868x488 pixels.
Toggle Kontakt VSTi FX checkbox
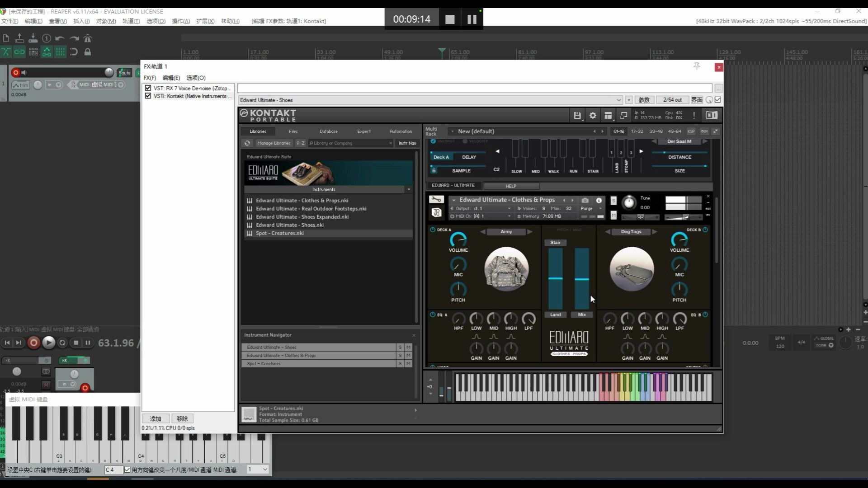(148, 96)
